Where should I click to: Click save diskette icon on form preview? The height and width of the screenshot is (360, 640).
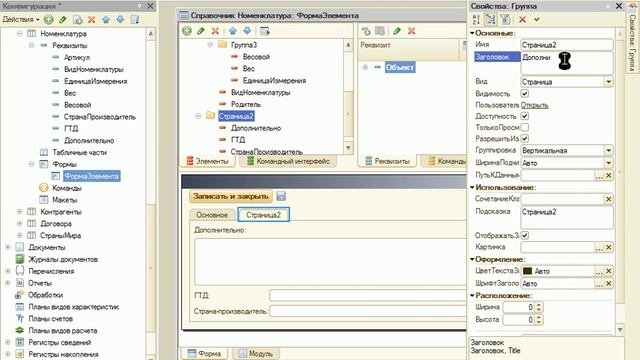point(281,196)
